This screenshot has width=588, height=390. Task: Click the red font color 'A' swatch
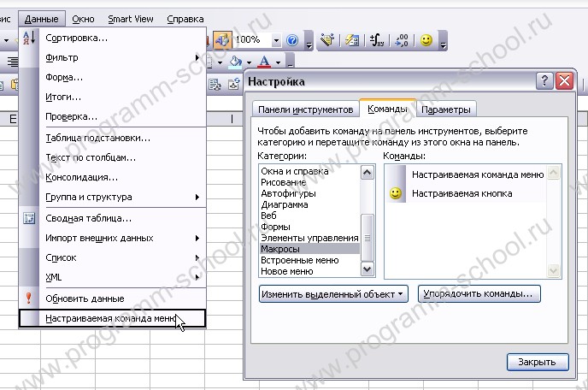click(x=265, y=62)
